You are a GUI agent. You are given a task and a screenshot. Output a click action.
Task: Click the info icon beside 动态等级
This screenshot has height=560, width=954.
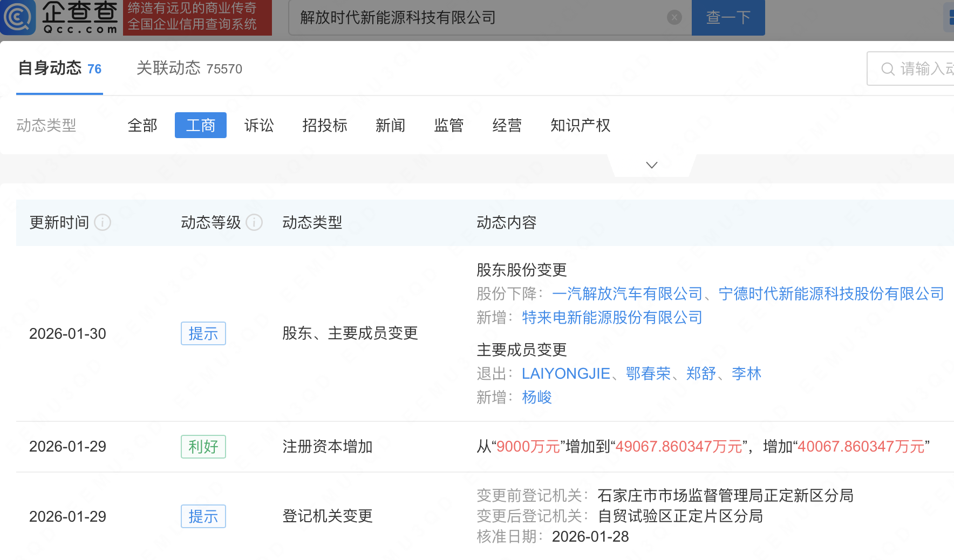(x=254, y=222)
